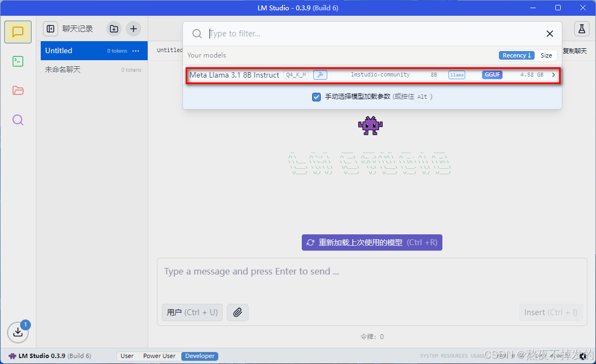
Task: Open My Models folder sidebar icon
Action: (18, 91)
